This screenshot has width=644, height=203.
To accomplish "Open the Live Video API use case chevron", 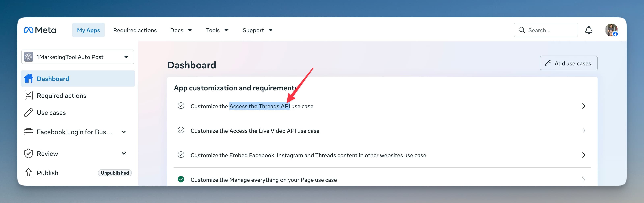I will [584, 130].
